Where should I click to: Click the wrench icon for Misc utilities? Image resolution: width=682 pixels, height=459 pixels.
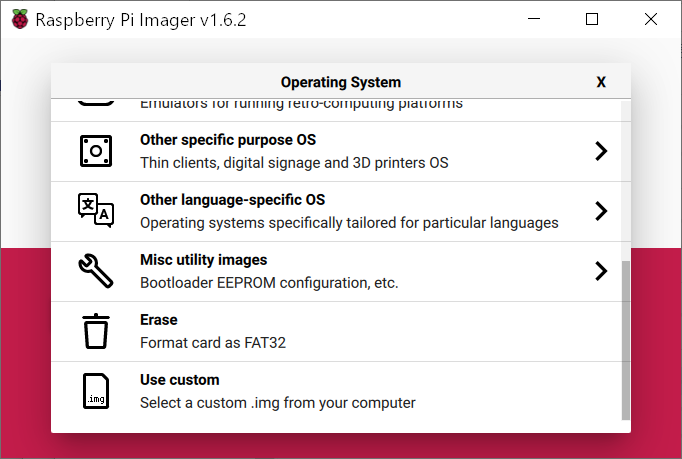[x=96, y=271]
